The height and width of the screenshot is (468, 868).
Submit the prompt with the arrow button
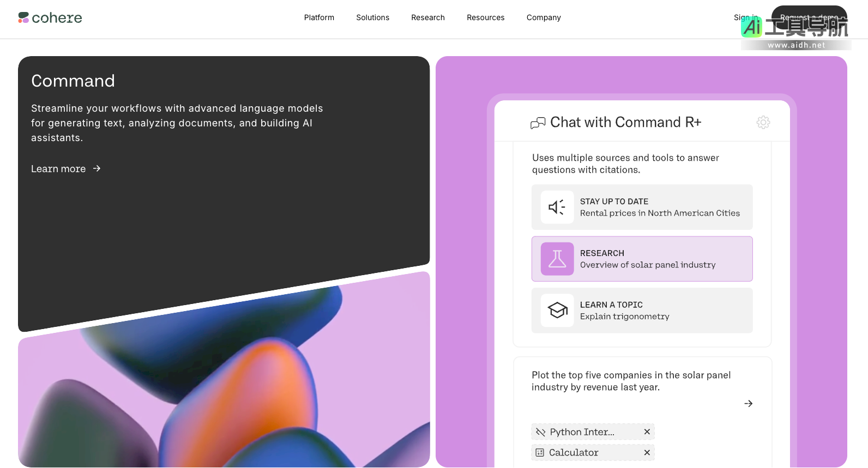[x=749, y=404]
